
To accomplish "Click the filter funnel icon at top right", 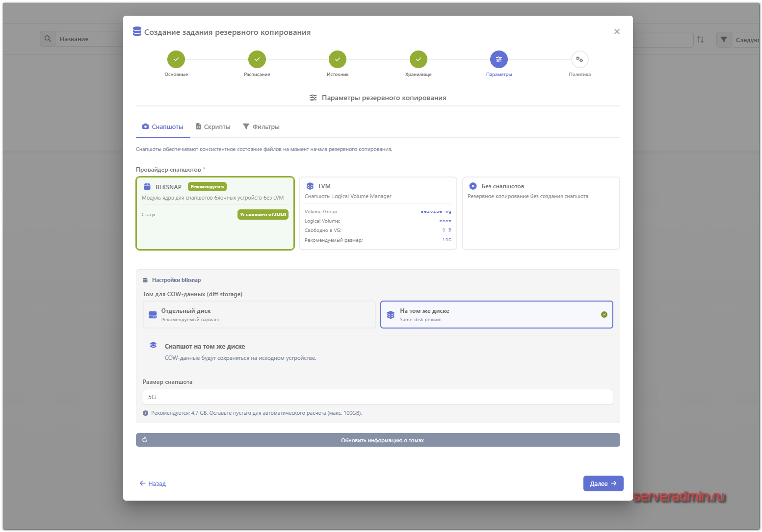I will [x=724, y=39].
